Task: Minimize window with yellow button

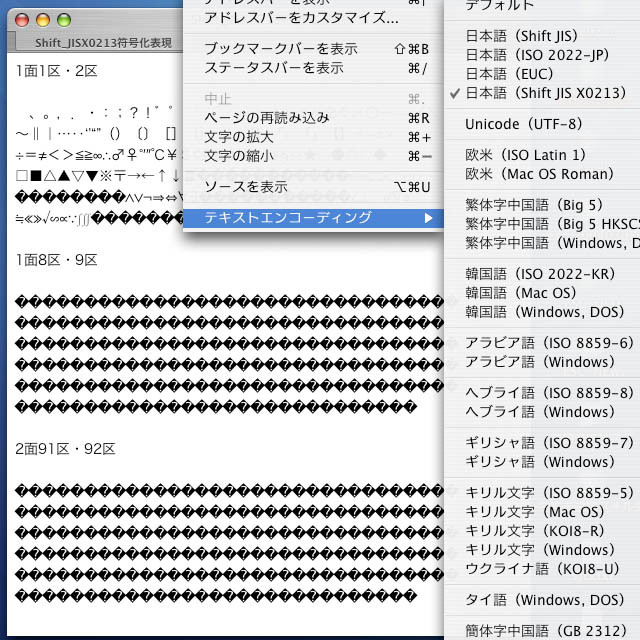Action: pos(43,20)
